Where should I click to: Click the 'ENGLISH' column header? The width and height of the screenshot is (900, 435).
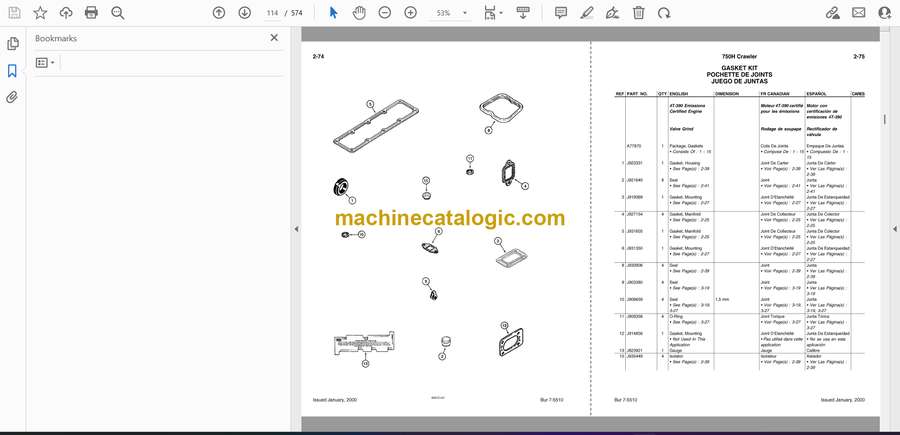pyautogui.click(x=678, y=94)
